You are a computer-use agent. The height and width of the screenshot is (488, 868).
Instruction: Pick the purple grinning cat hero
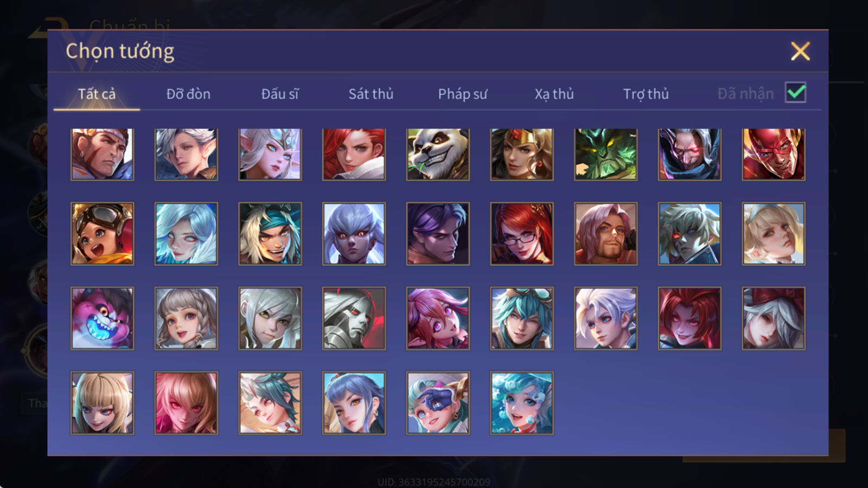pos(102,318)
